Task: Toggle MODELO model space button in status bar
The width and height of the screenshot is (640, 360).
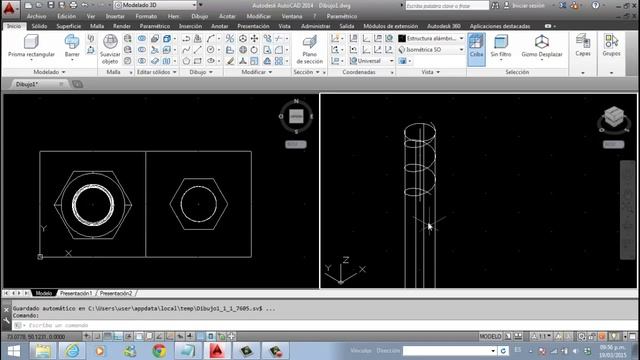Action: pos(490,336)
